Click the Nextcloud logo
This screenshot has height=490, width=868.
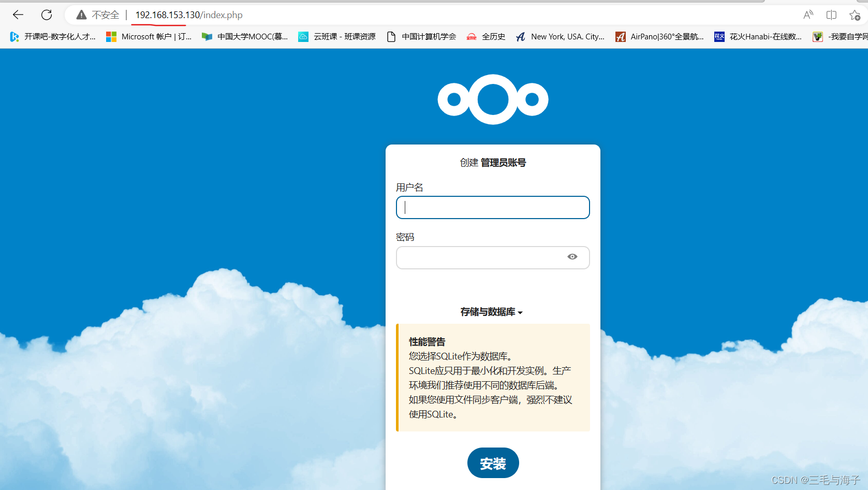tap(493, 99)
